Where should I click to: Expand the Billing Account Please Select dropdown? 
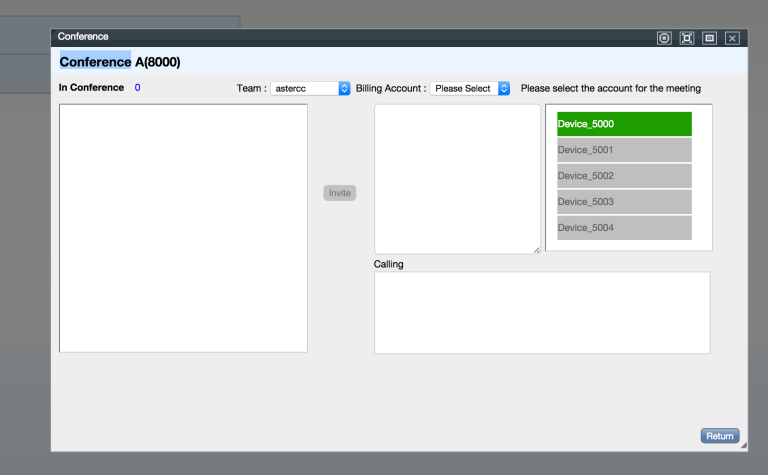coord(470,88)
